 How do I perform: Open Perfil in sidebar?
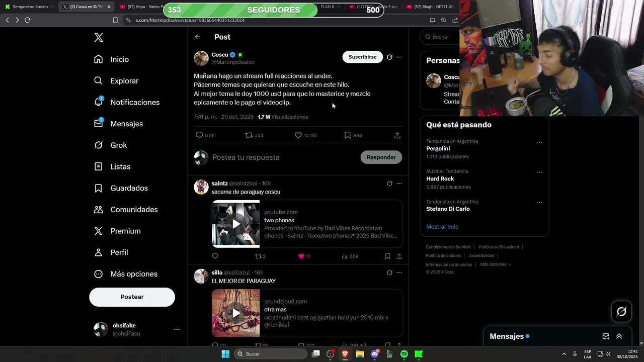coord(111,252)
